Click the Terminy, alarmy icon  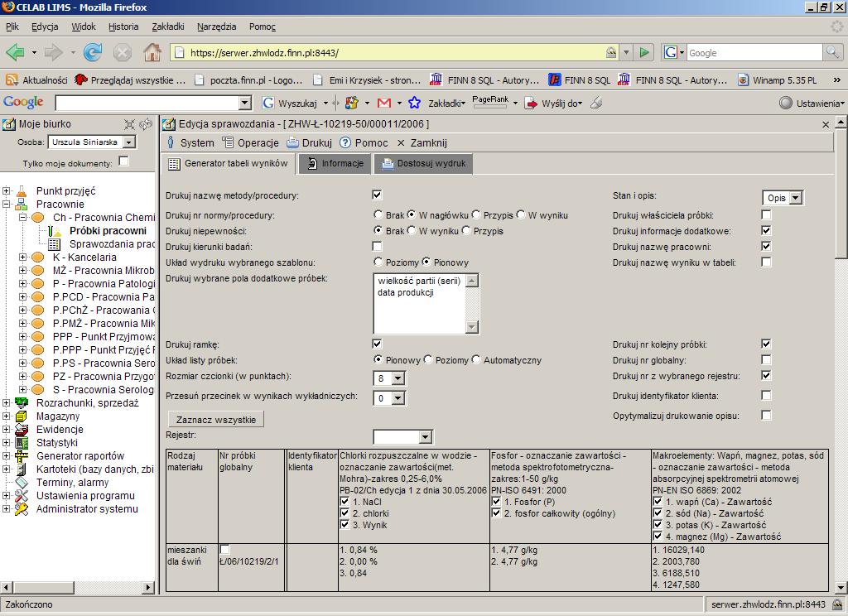pos(22,483)
